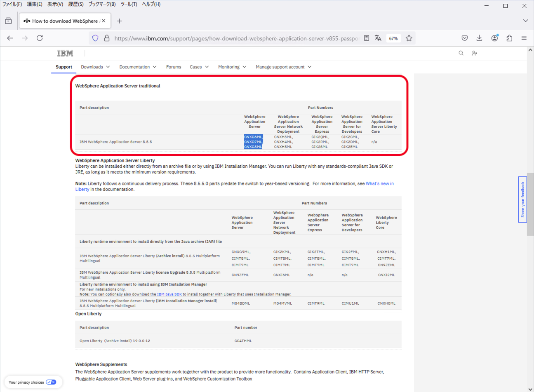Click the page vertical scrollbar thumb
The width and height of the screenshot is (534, 392).
point(530,204)
